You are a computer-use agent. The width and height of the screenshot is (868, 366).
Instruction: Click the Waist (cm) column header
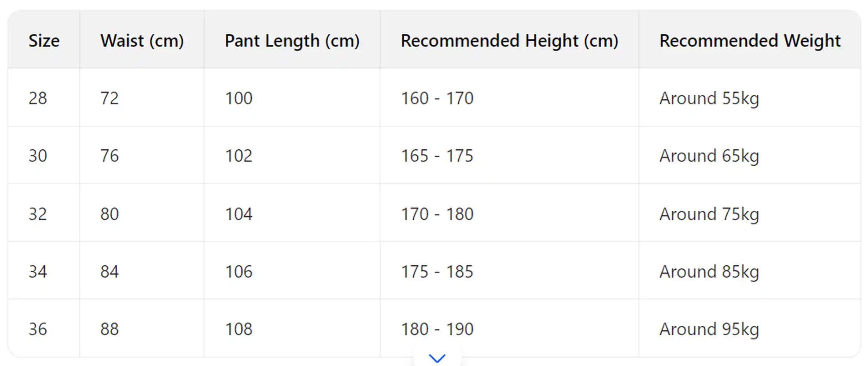point(142,41)
